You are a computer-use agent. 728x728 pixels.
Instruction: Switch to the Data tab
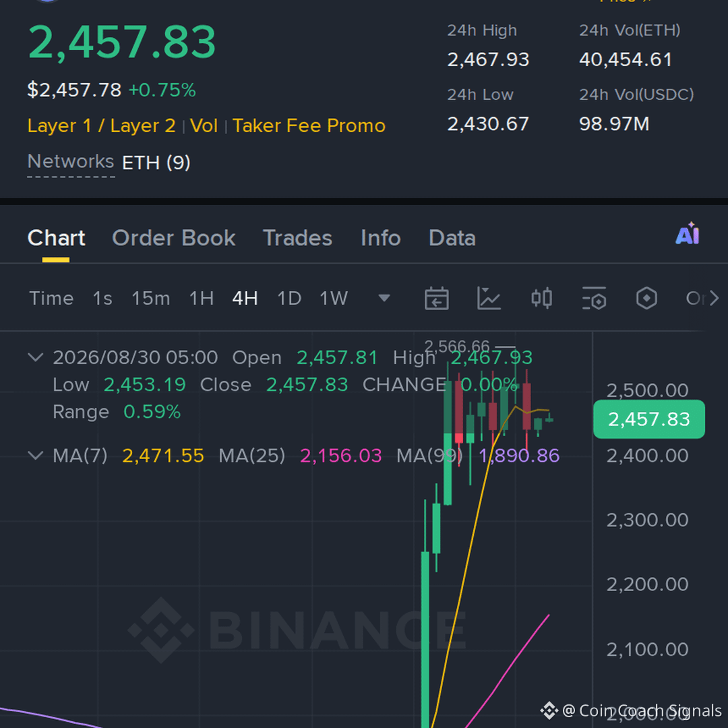tap(452, 238)
